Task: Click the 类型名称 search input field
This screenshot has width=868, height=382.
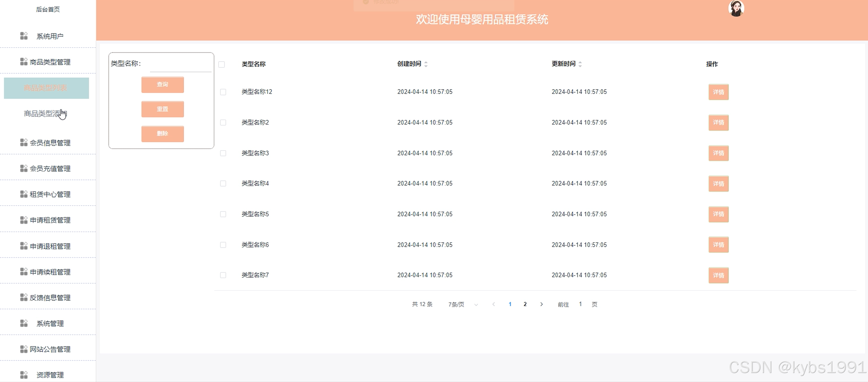Action: (x=180, y=66)
